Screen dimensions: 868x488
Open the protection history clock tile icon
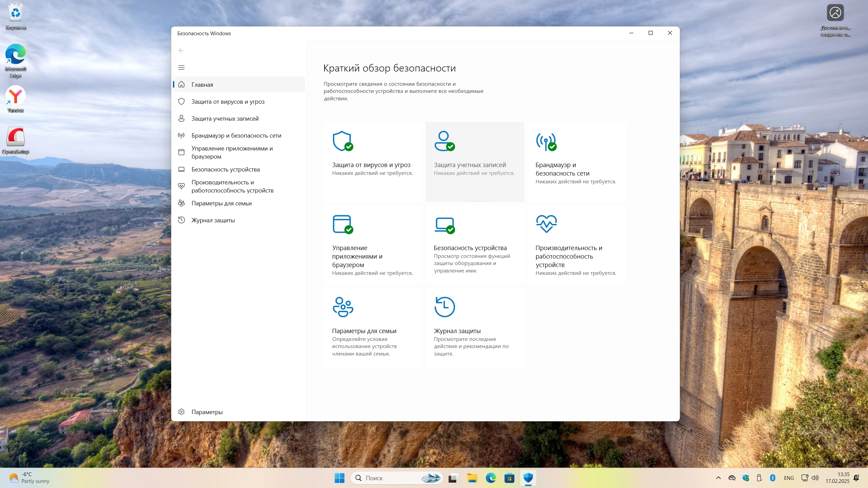(x=444, y=307)
